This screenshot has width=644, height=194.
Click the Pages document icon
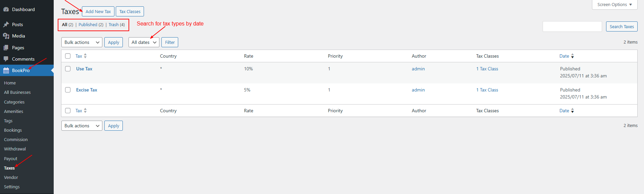coord(6,48)
